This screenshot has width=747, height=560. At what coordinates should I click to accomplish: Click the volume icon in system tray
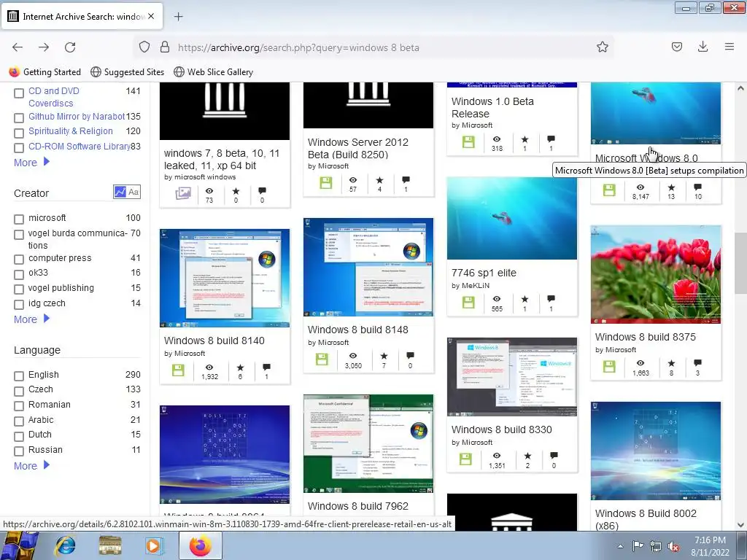pos(673,546)
